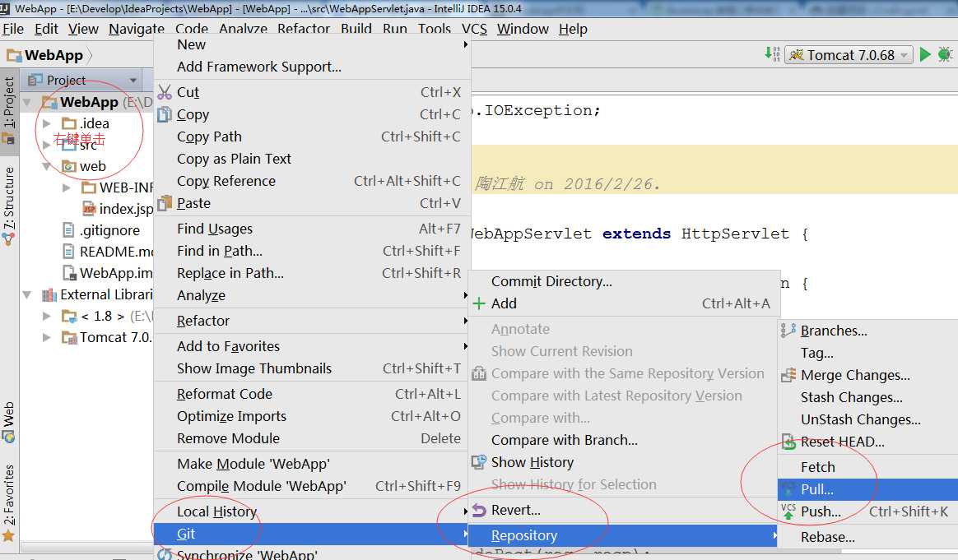The image size is (958, 560).
Task: Select the WebApp.iml file in tree
Action: point(108,273)
